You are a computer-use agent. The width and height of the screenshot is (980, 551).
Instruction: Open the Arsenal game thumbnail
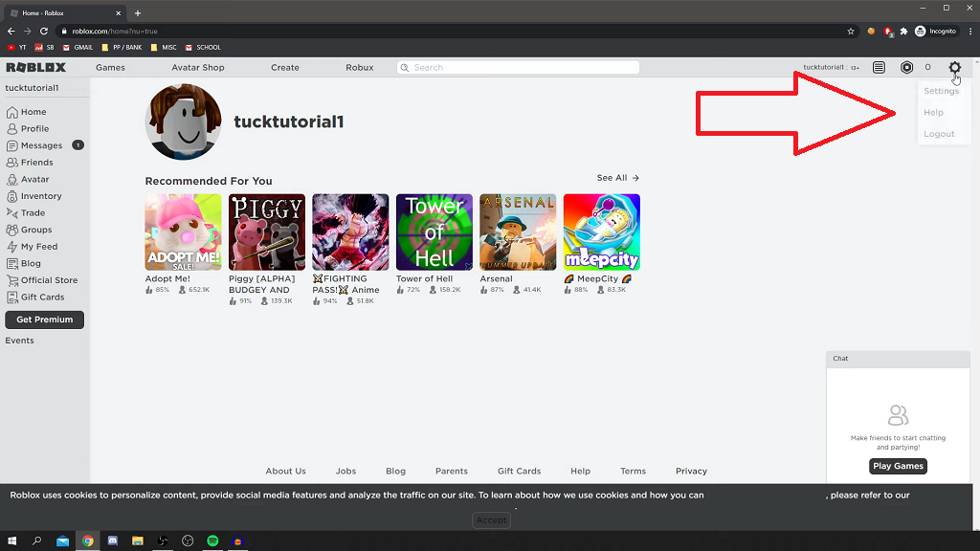click(x=518, y=231)
